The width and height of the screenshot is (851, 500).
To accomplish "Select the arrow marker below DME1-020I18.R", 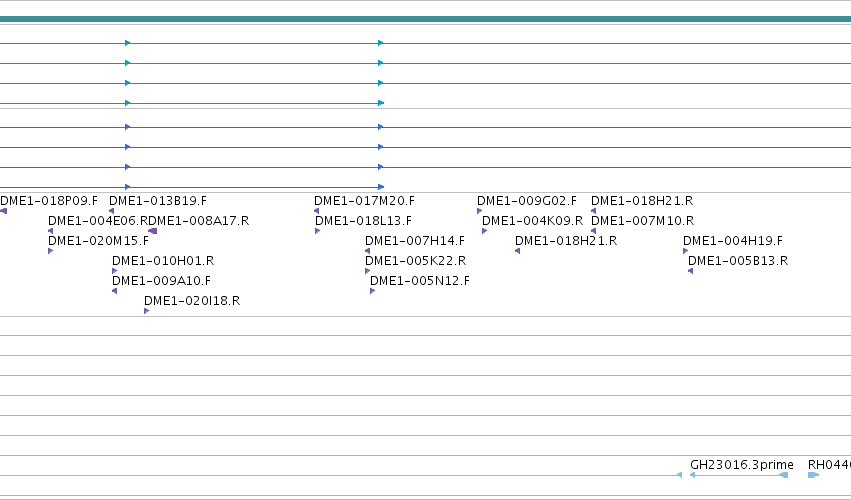I will coord(147,311).
